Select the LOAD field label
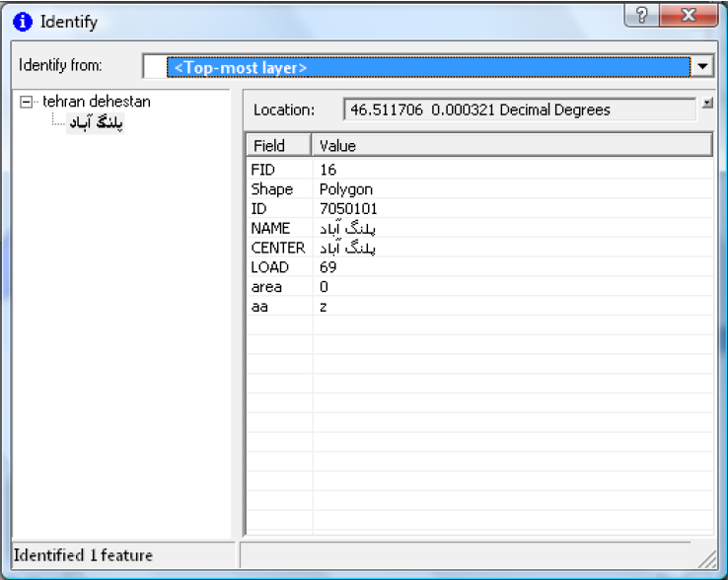Viewport: 728px width, 580px height. [x=269, y=267]
